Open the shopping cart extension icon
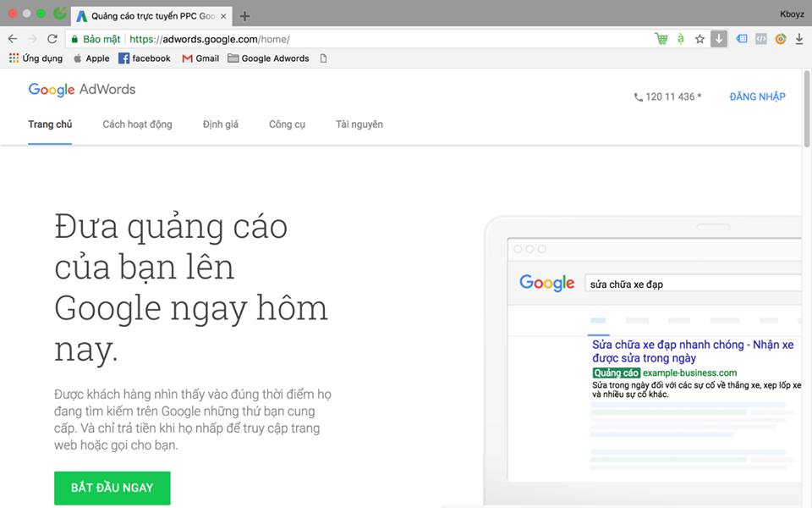 coord(661,39)
